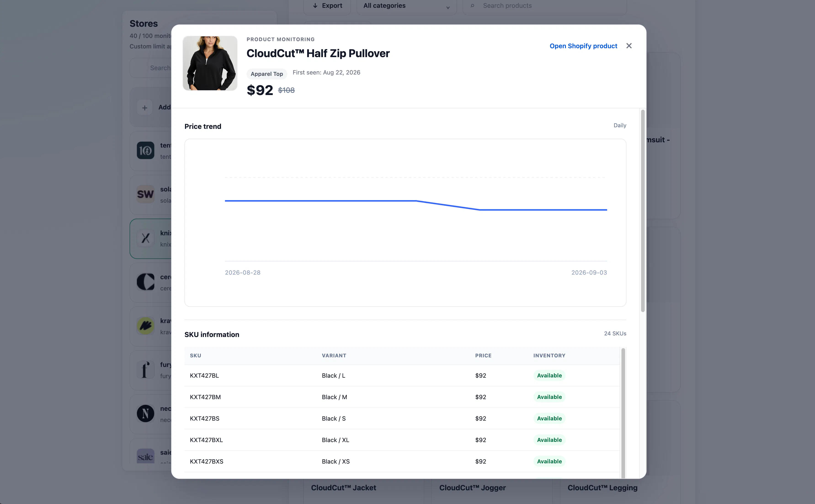The height and width of the screenshot is (504, 815).
Task: Click the PRICE column header
Action: click(x=483, y=355)
